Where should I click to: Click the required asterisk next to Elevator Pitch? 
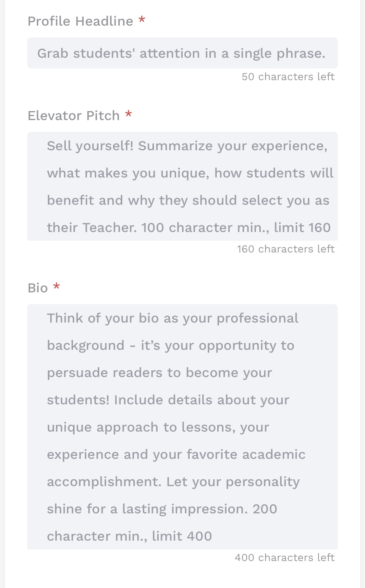128,115
